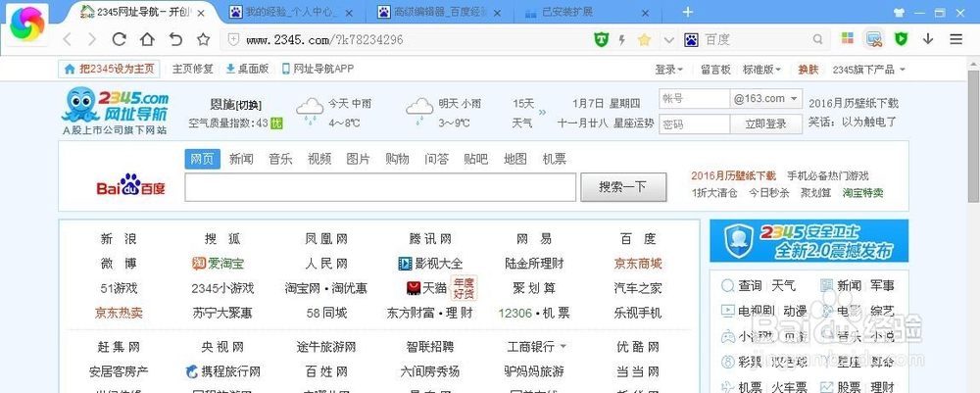This screenshot has width=980, height=393.
Task: Click tomorrow's weather cloud icon
Action: [419, 110]
